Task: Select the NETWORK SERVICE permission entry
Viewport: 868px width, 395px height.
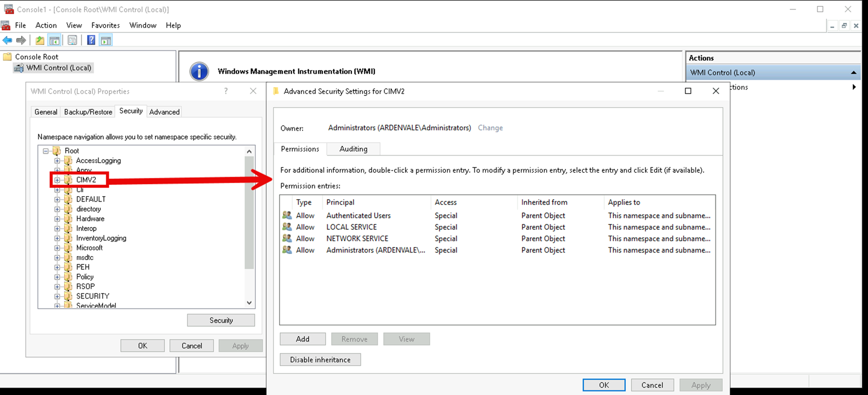Action: click(x=357, y=238)
